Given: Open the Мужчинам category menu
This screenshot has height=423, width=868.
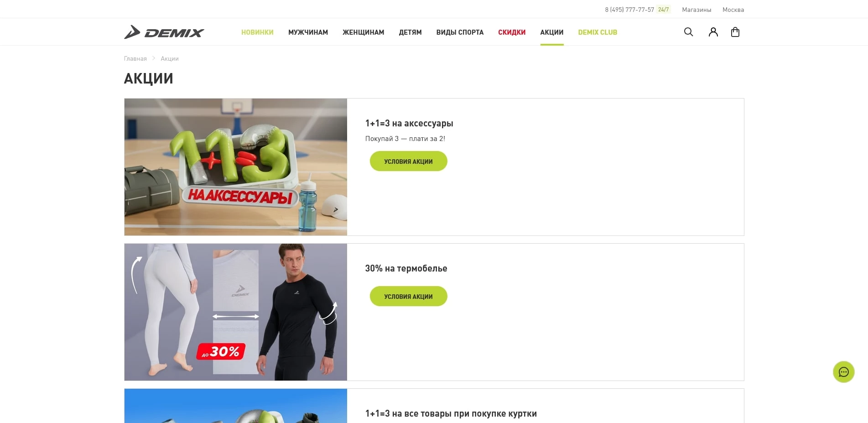Looking at the screenshot, I should [x=308, y=32].
